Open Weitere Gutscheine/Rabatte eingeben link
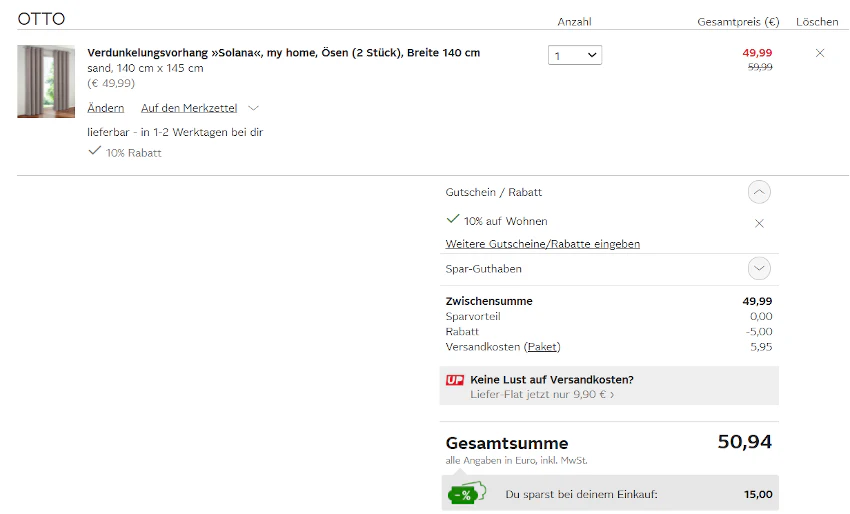Screen dimensions: 850x514 point(543,244)
